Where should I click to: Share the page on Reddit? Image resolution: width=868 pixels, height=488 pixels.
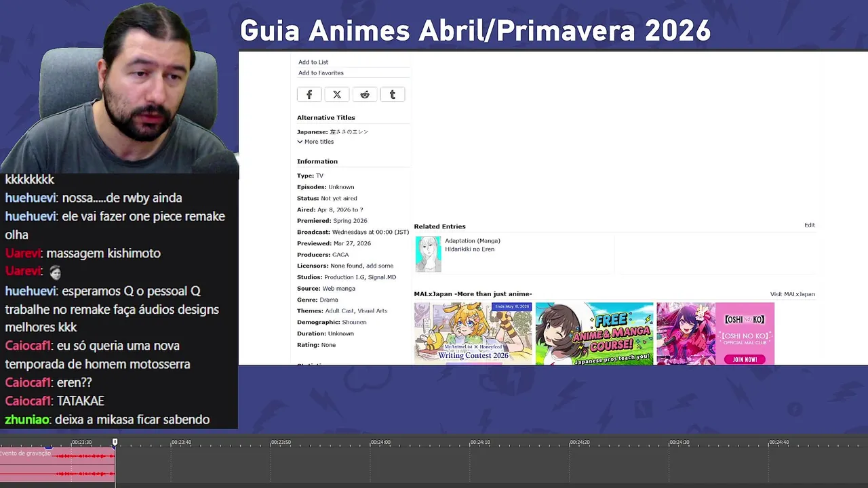[365, 95]
